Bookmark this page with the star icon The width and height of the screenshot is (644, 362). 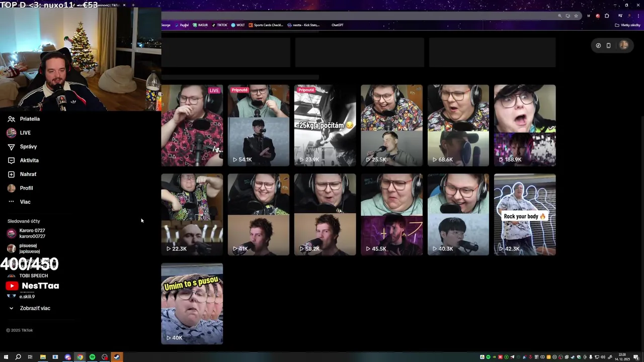[x=576, y=16]
